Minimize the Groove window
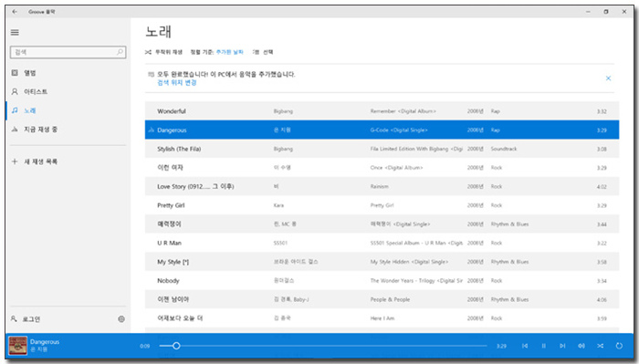 pyautogui.click(x=588, y=12)
